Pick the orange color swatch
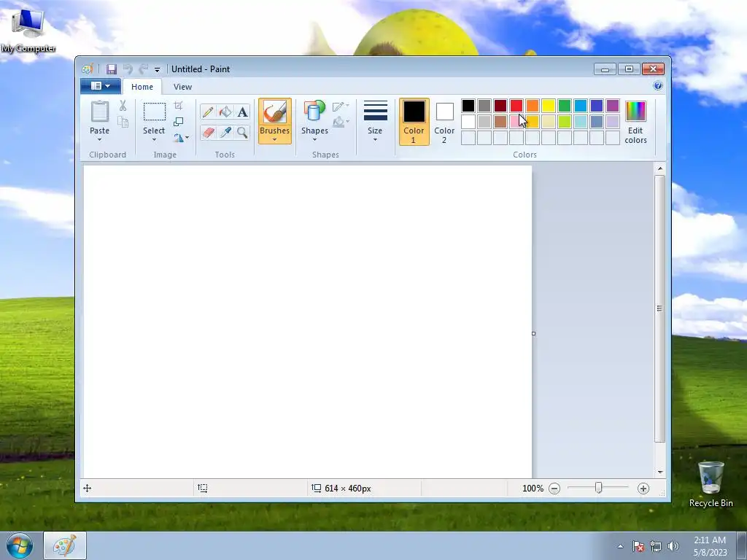747x560 pixels. pos(532,106)
